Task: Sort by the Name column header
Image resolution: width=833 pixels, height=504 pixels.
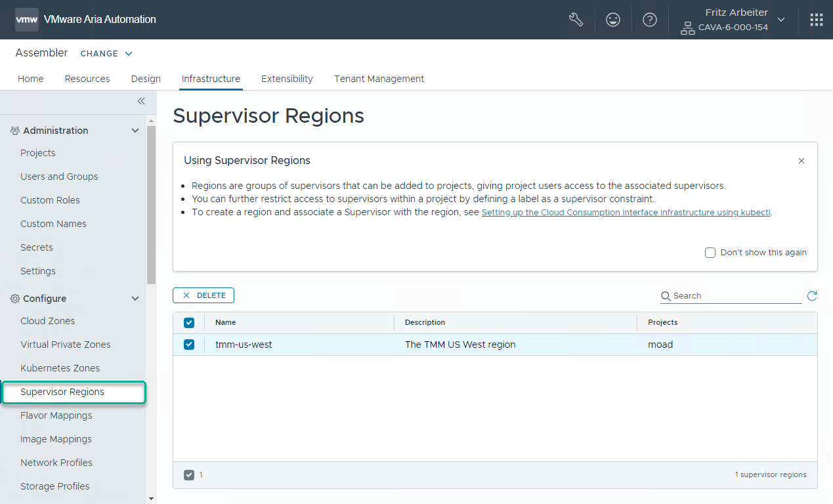Action: pyautogui.click(x=226, y=322)
